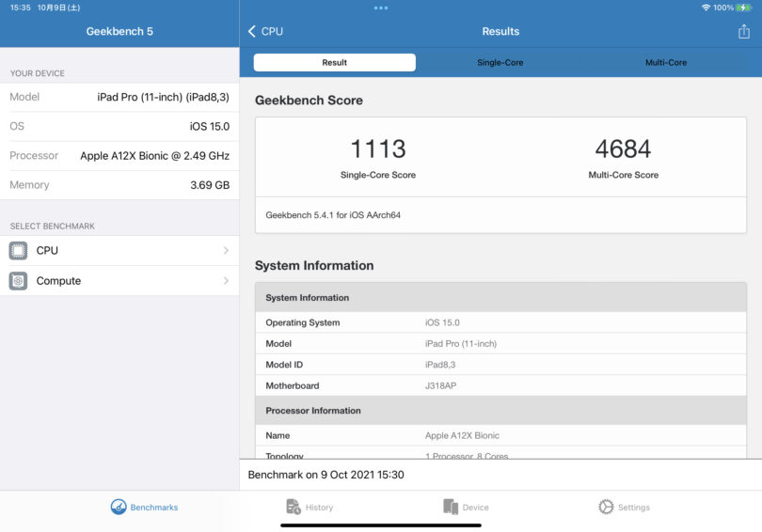Open the Settings tab label
Viewport: 762px width, 532px height.
(634, 508)
